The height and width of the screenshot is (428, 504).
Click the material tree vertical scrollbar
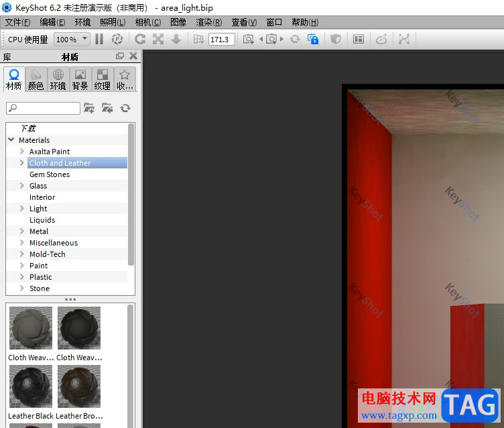[x=131, y=195]
